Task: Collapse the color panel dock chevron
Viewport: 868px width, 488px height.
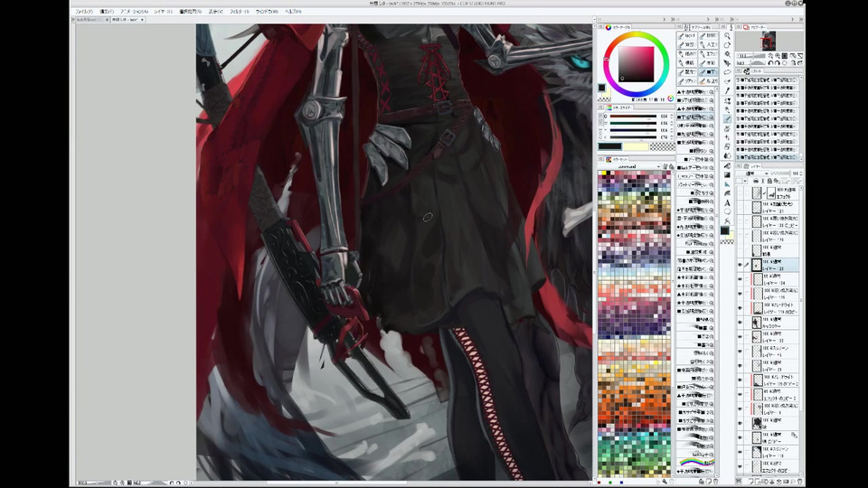Action: 665,19
